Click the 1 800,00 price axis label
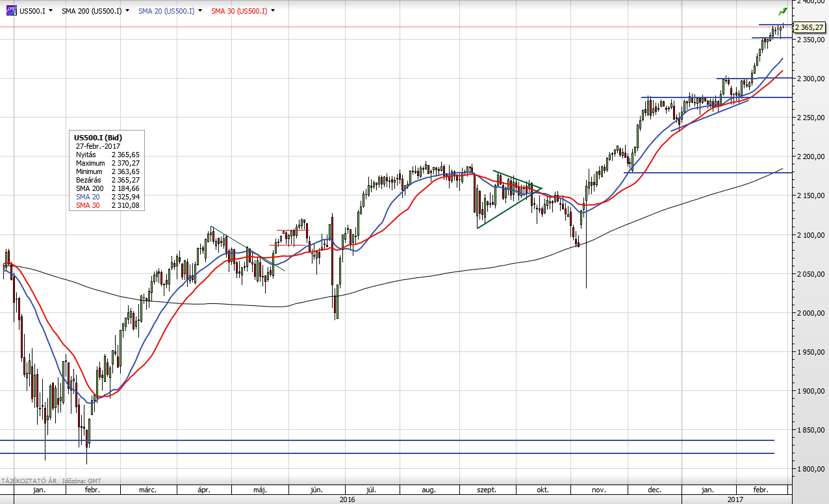 click(x=810, y=469)
